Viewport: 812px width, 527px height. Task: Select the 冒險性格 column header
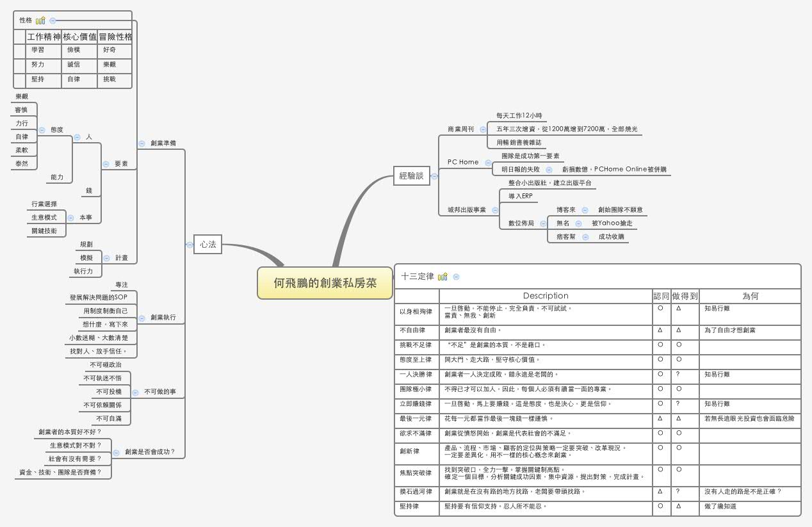(x=115, y=37)
